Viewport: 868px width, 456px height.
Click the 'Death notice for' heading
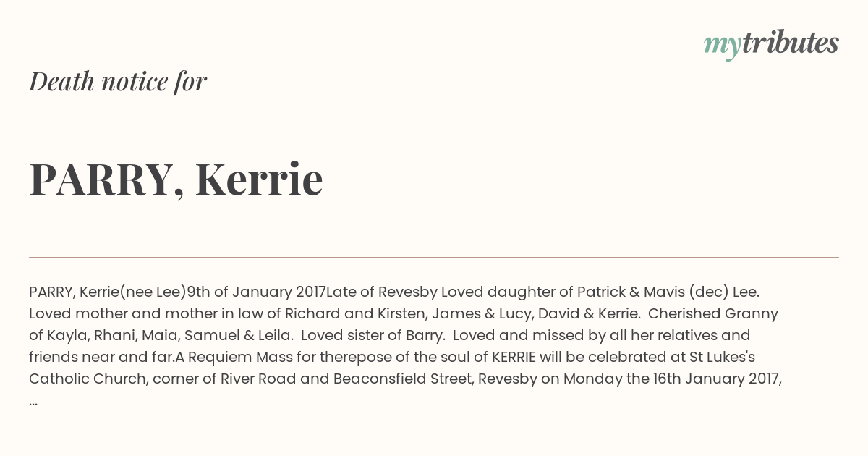(x=118, y=82)
